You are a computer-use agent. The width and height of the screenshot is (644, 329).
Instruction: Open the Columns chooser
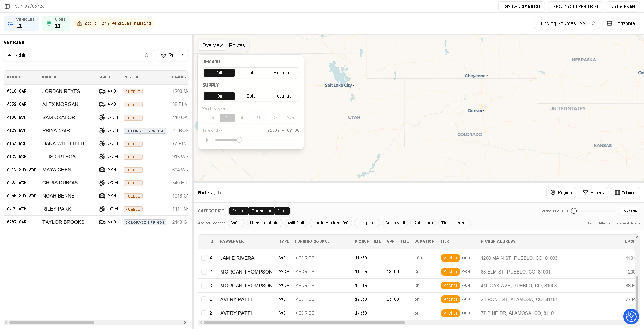coord(625,193)
